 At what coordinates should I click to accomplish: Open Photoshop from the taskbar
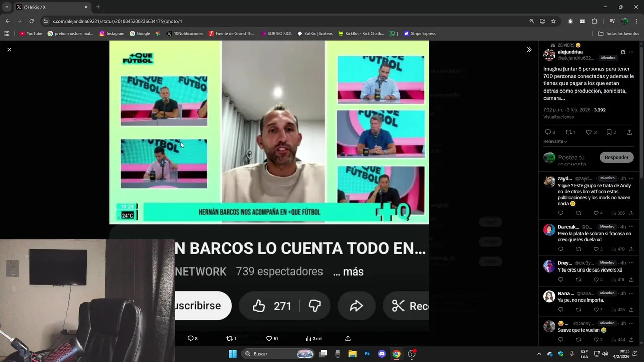coord(367,354)
